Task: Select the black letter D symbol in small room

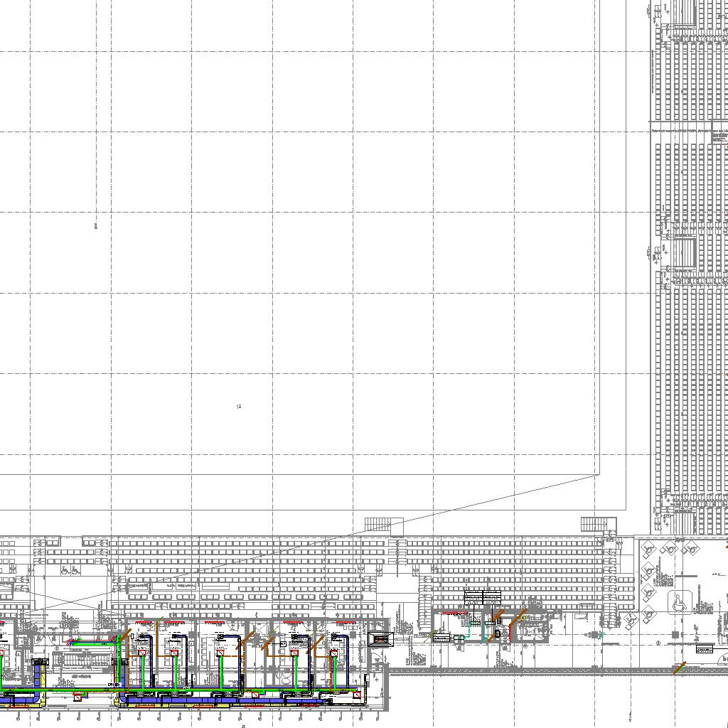Action: pos(498,633)
